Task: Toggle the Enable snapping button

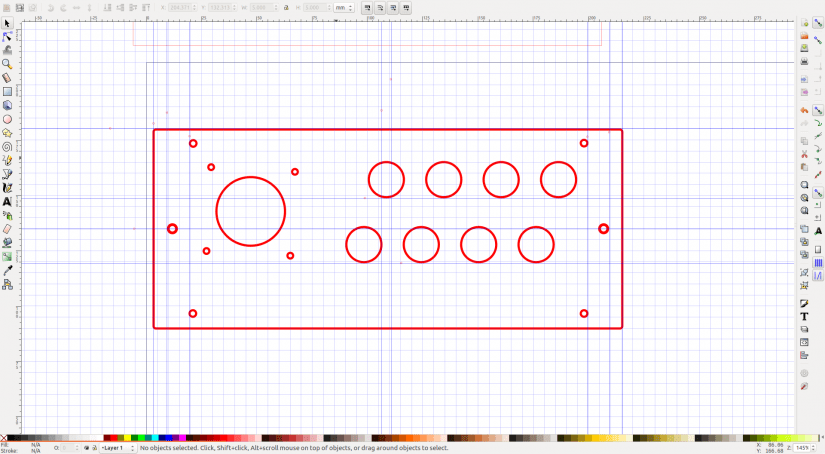Action: coord(818,23)
